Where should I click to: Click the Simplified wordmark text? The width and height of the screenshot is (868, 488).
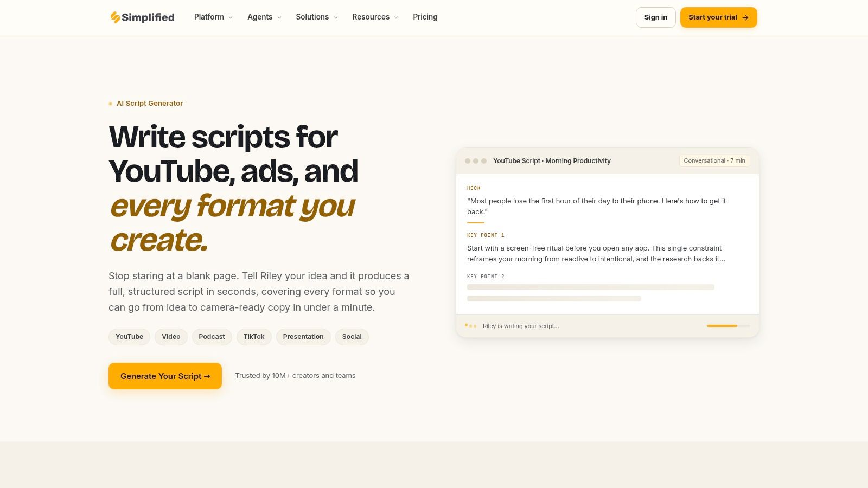click(x=148, y=17)
